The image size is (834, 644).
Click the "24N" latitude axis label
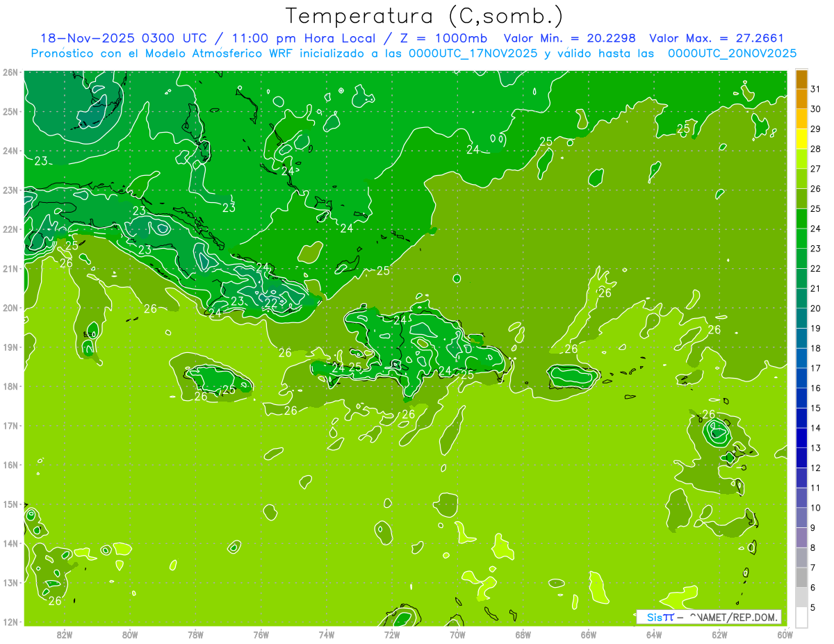(x=10, y=151)
